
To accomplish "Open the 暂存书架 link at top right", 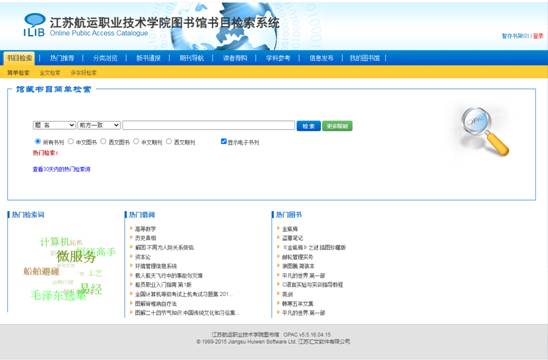I will [516, 36].
